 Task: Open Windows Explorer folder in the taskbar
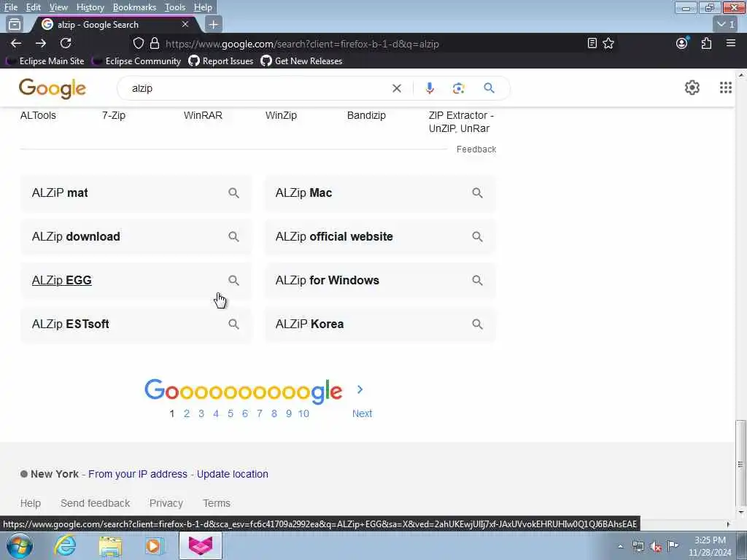[x=111, y=545]
